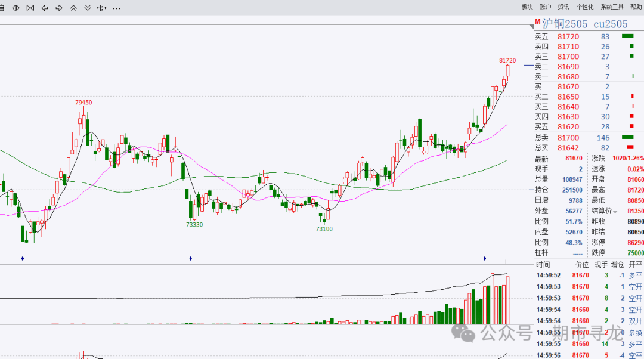
Task: Click the 卖一 price 81680
Action: (568, 76)
